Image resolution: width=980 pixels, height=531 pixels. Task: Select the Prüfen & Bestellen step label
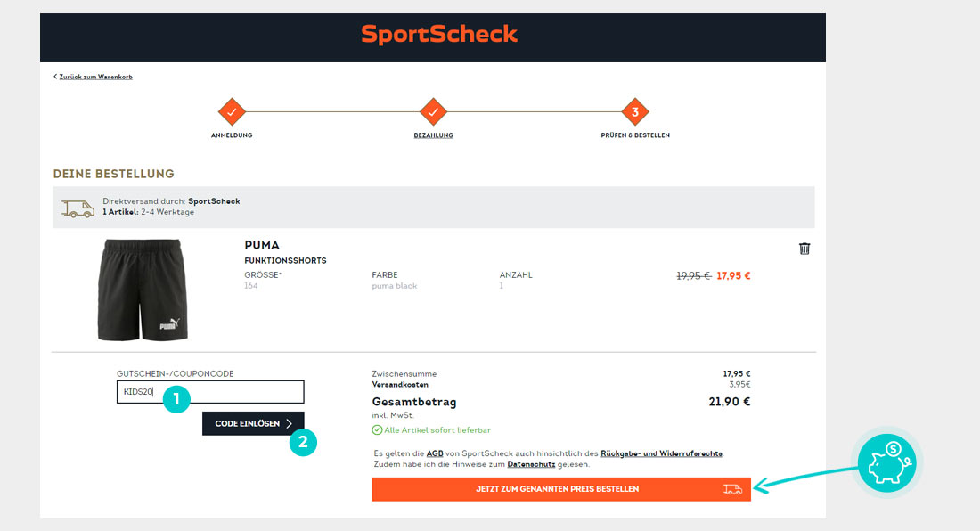[635, 135]
